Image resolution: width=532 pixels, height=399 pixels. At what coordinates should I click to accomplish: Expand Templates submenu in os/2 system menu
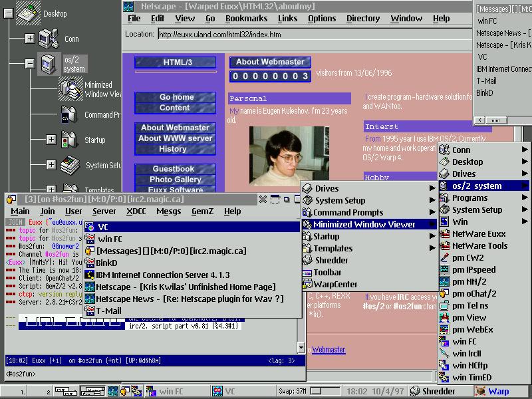tap(432, 248)
